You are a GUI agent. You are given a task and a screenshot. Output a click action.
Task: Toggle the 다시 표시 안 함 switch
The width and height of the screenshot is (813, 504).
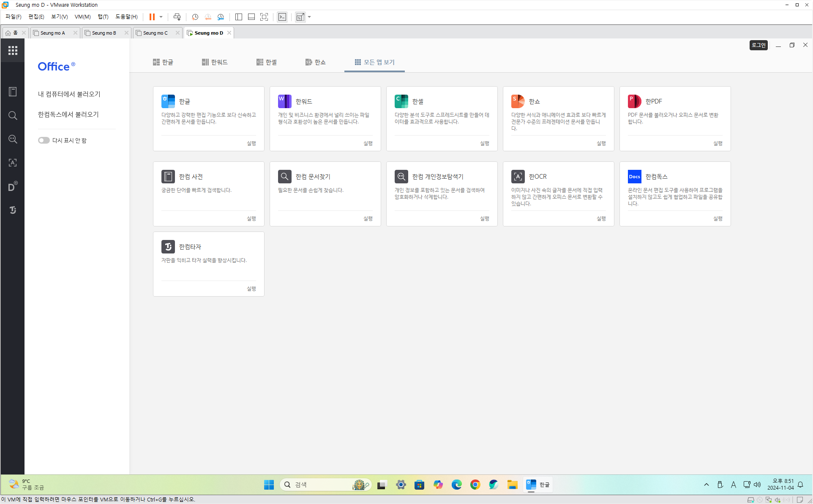tap(44, 140)
